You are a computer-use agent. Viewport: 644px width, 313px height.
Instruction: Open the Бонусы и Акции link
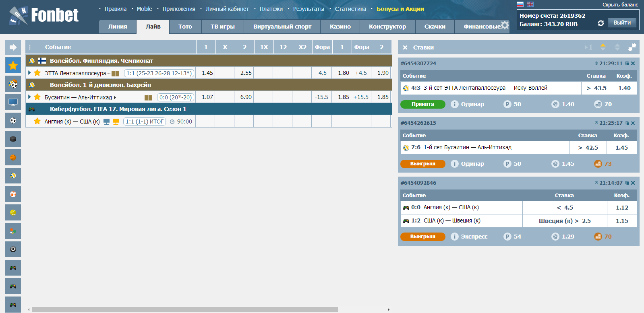pyautogui.click(x=400, y=9)
